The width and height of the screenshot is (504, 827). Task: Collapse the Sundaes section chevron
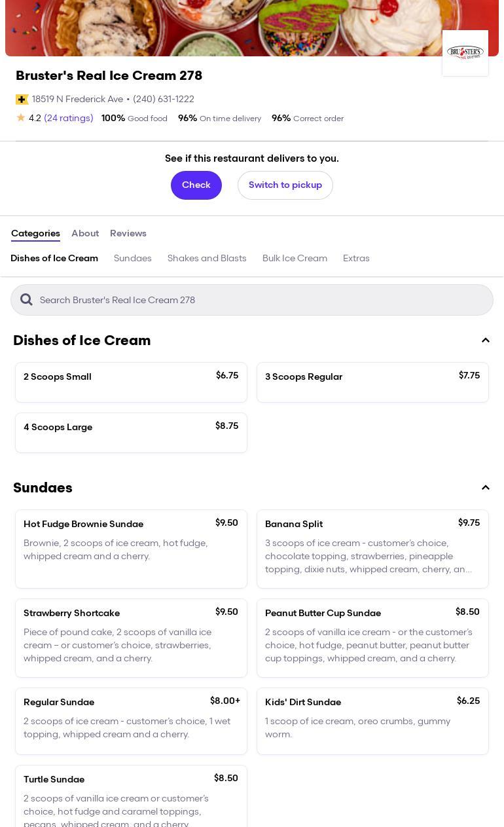coord(486,488)
